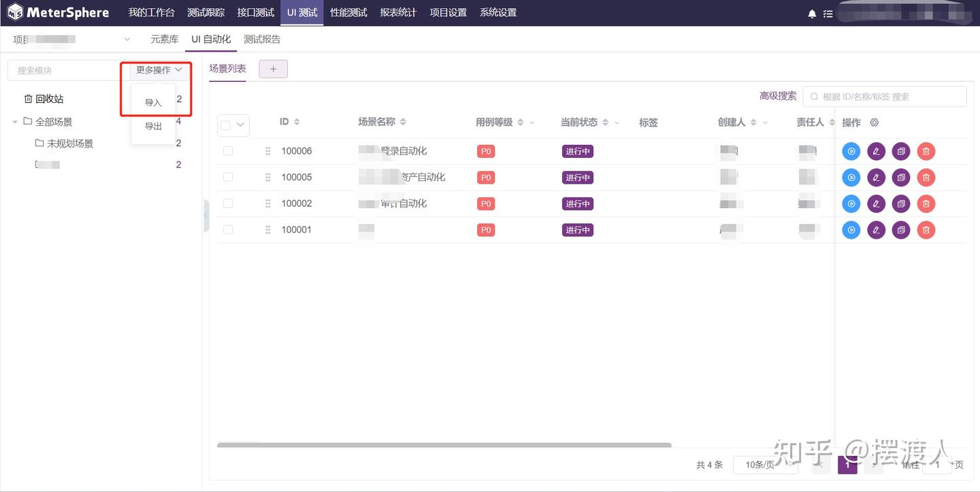The width and height of the screenshot is (980, 492).
Task: Click the horizontal scrollbar under the table
Action: click(x=444, y=445)
